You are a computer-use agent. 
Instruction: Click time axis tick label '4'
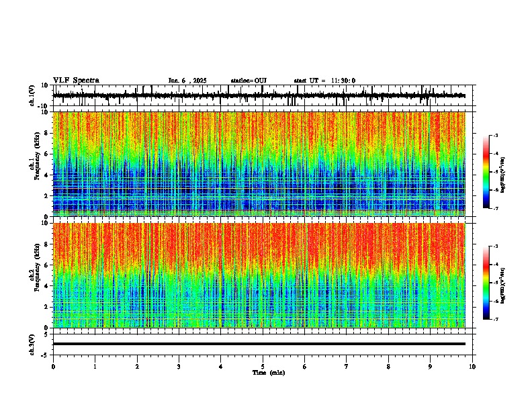click(221, 367)
